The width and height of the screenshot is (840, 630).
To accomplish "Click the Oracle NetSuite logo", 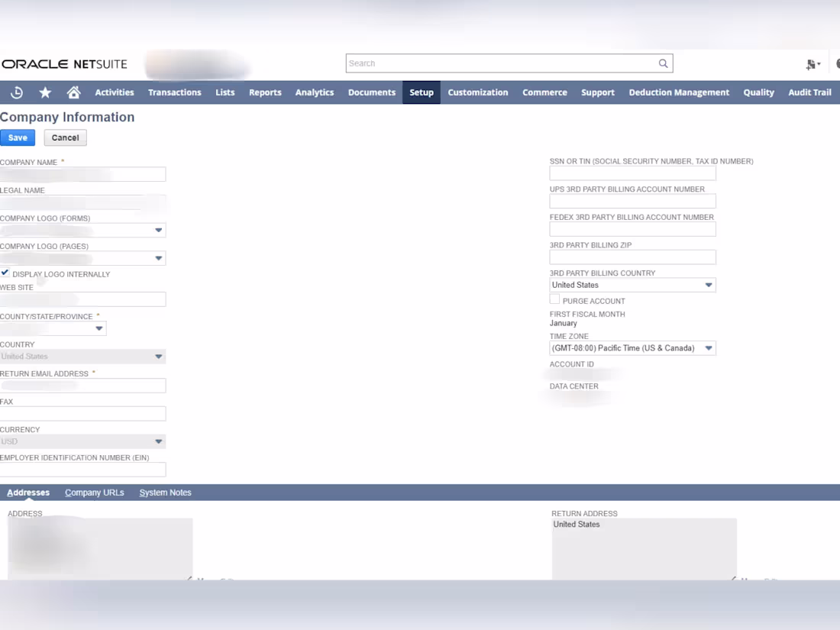I will [x=64, y=63].
